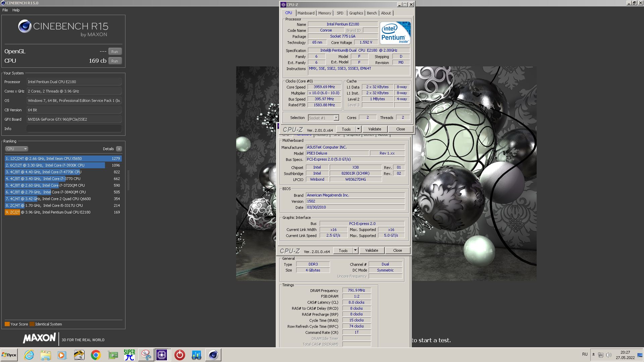Open the Snipping Tool taskbar icon
This screenshot has height=362, width=644.
[146, 355]
